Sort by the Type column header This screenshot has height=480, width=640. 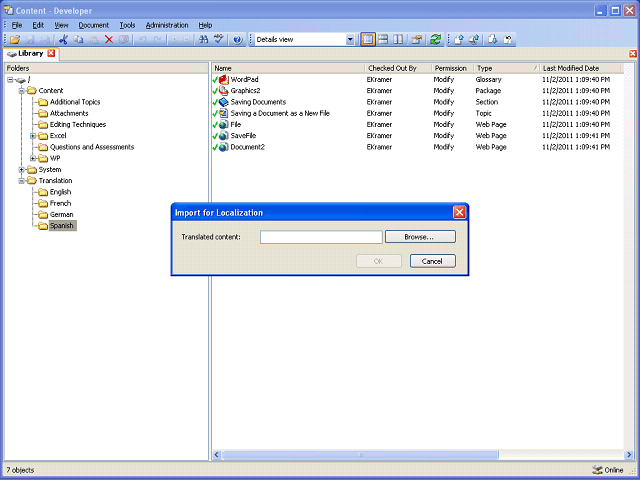point(506,68)
